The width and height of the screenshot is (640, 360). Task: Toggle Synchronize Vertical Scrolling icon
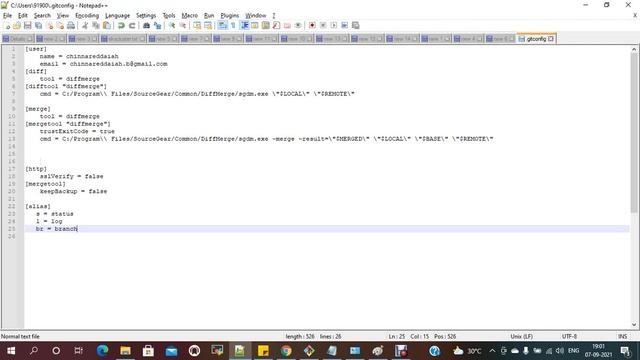197,25
